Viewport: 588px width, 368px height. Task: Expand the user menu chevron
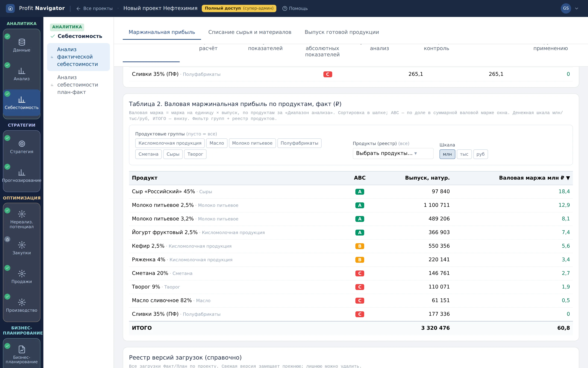[x=577, y=8]
